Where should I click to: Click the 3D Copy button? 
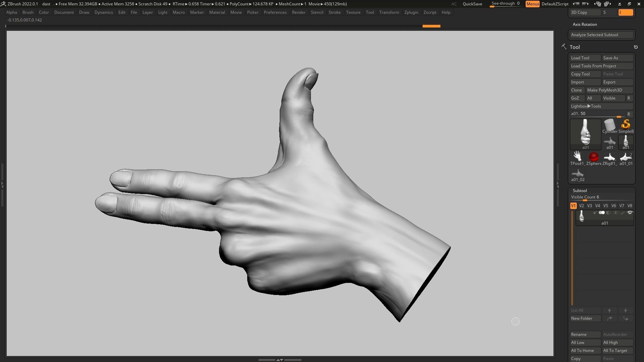tap(585, 12)
